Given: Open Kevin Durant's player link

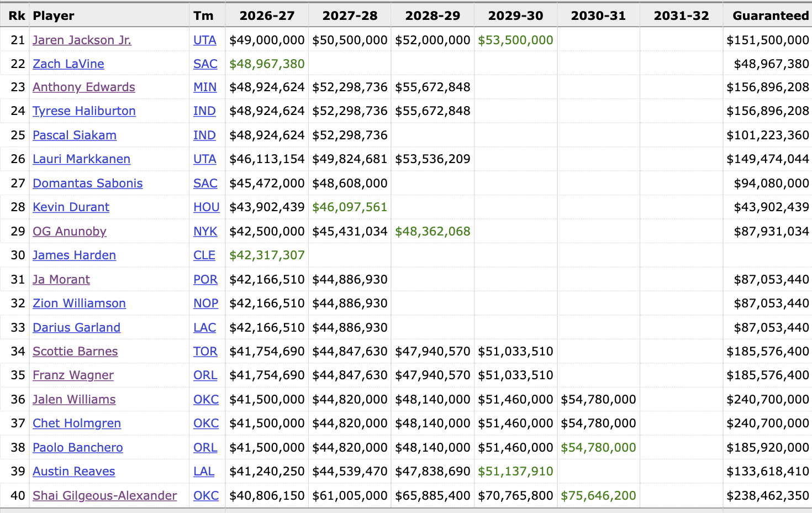Looking at the screenshot, I should [x=71, y=207].
